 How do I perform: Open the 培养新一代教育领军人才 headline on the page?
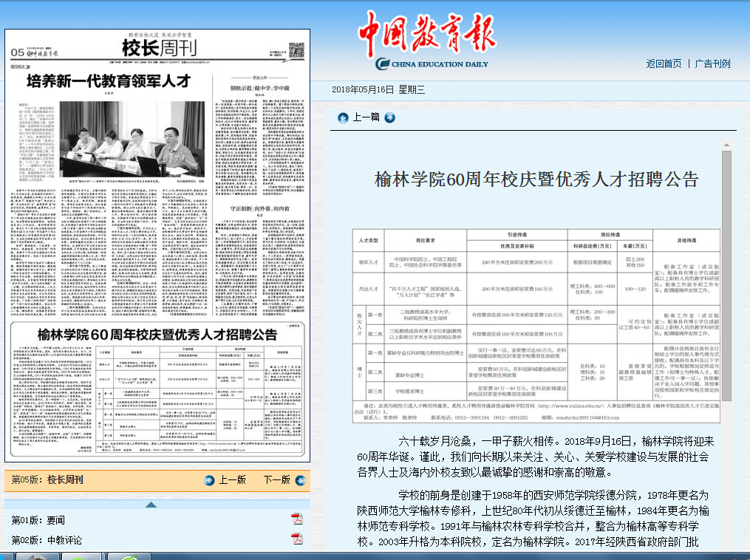coord(109,81)
